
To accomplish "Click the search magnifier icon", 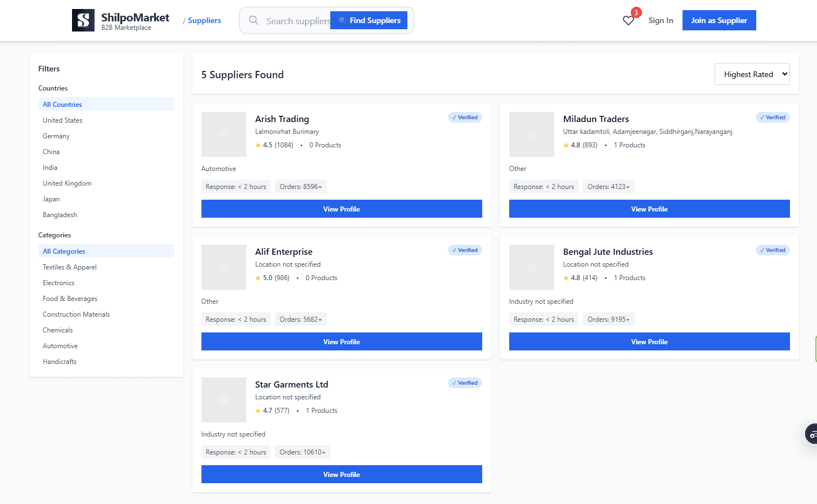I will (254, 20).
